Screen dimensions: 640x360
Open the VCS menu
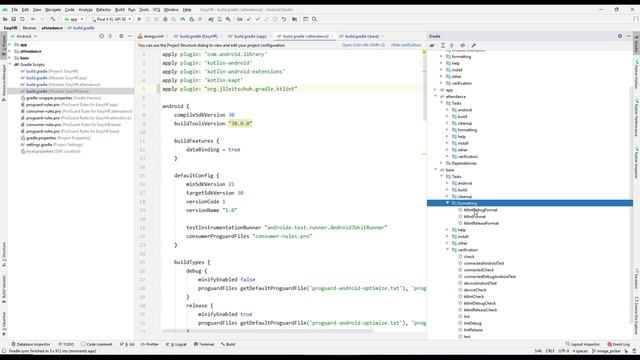click(x=156, y=9)
